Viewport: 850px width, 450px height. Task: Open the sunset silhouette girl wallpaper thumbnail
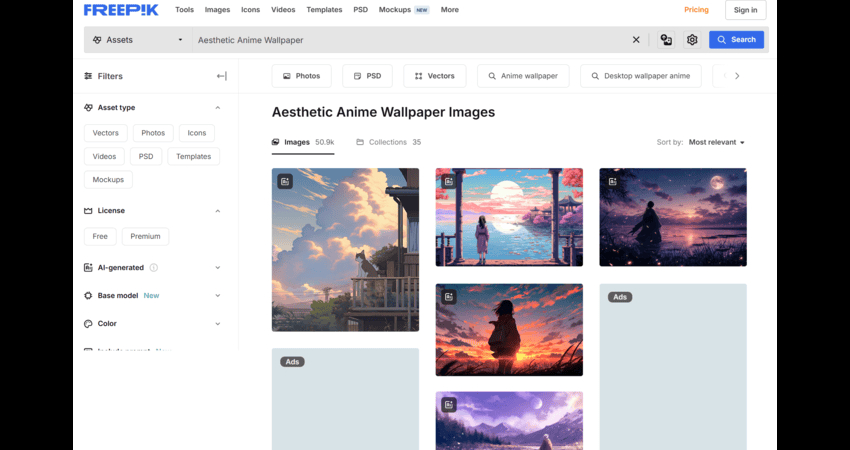click(509, 330)
